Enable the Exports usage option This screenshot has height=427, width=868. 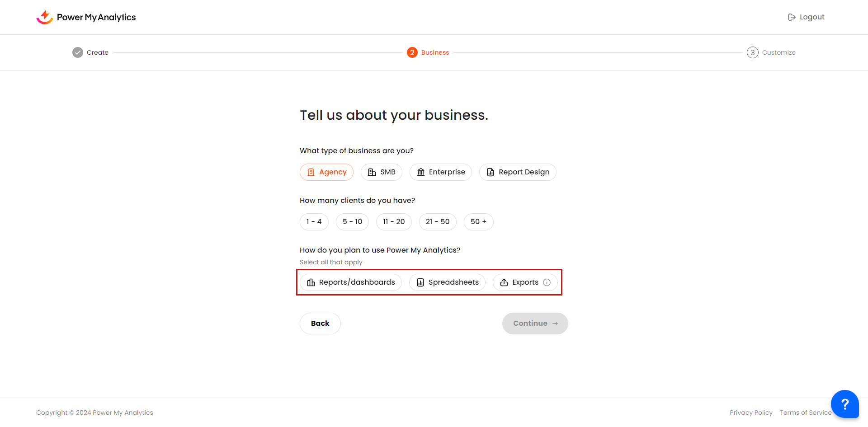[520, 282]
